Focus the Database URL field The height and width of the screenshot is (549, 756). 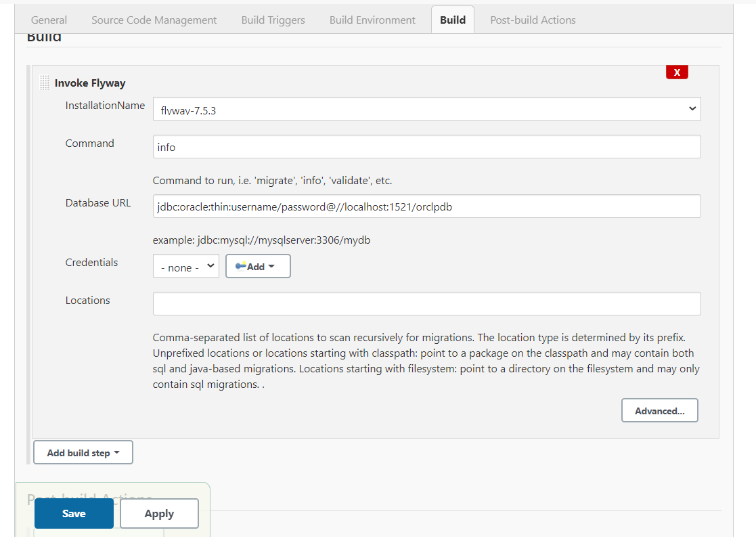426,206
